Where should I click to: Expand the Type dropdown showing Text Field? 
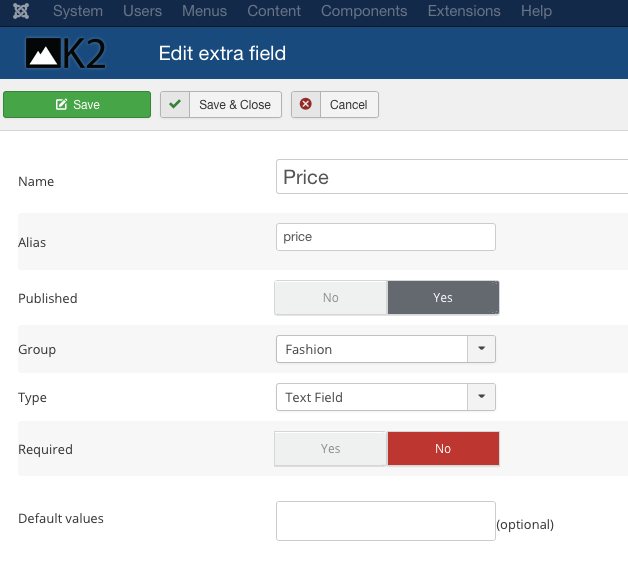coord(385,397)
